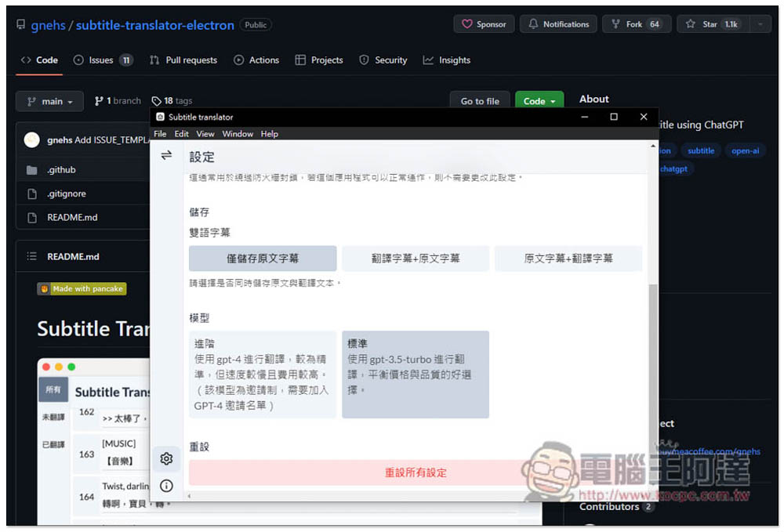Viewport: 784px width, 532px height.
Task: Open the File menu in Subtitle translator
Action: click(160, 134)
